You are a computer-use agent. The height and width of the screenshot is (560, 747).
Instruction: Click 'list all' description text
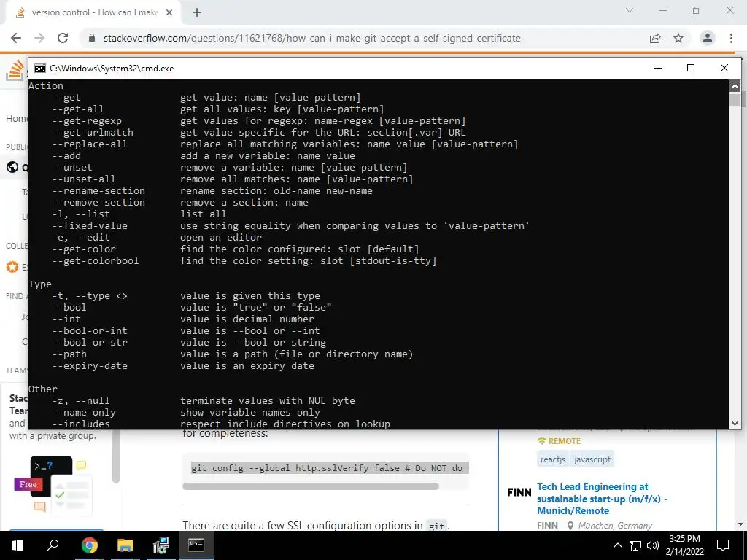point(204,214)
